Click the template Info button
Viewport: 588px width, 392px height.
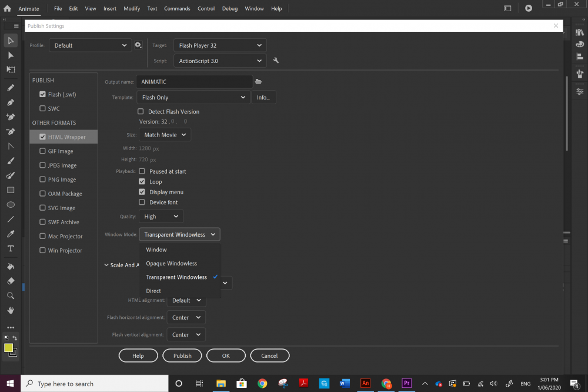pyautogui.click(x=263, y=97)
